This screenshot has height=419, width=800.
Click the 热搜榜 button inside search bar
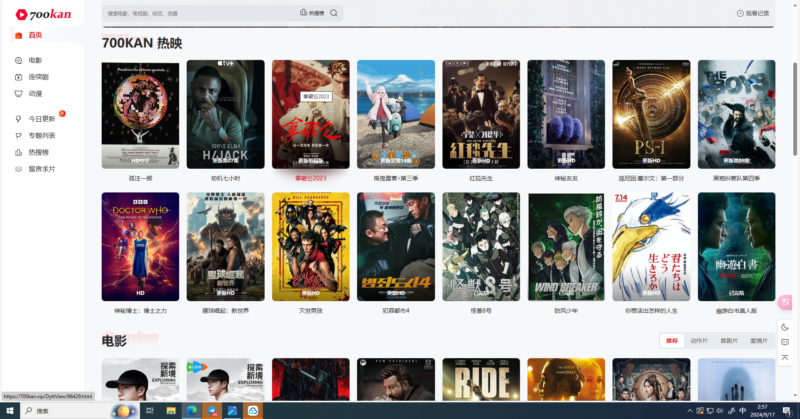click(312, 13)
